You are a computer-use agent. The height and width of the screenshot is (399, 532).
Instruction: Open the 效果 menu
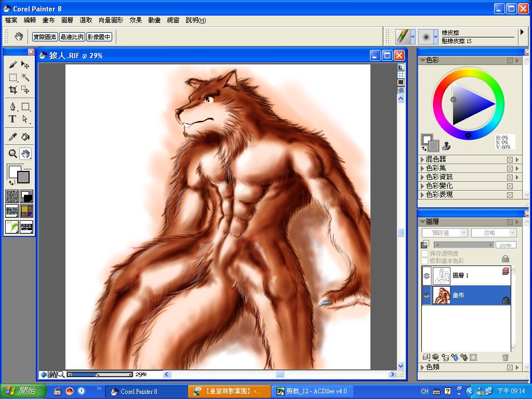pos(136,20)
